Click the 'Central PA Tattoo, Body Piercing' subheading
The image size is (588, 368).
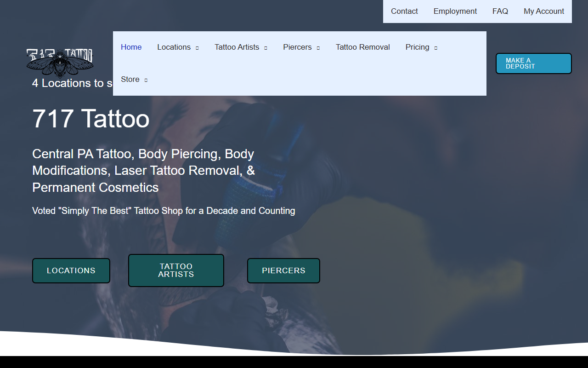click(x=143, y=171)
